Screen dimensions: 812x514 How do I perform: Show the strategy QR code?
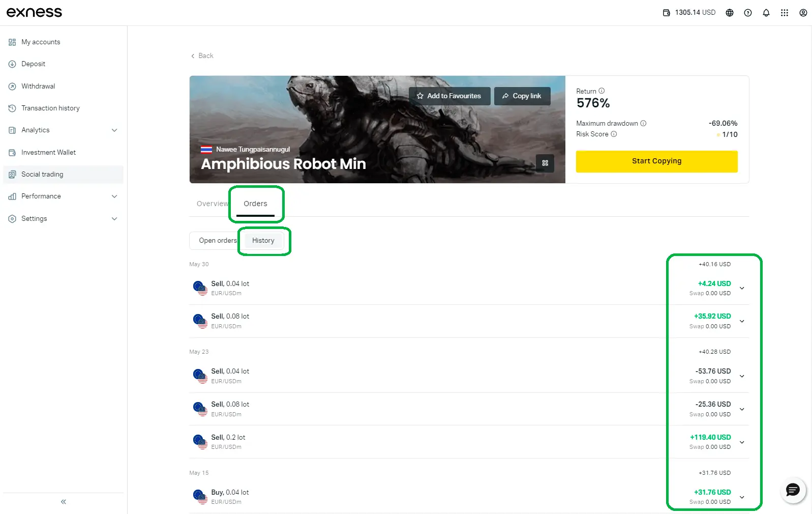pyautogui.click(x=545, y=163)
